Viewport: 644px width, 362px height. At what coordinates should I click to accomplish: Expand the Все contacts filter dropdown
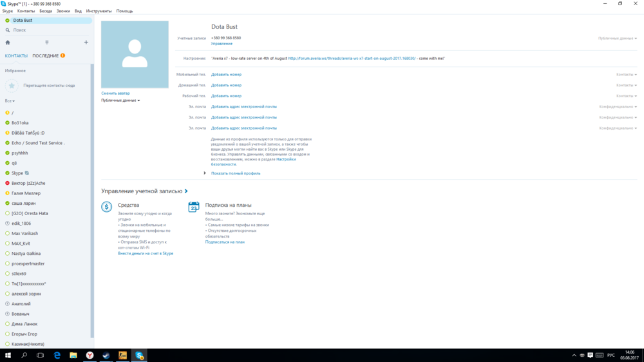click(x=10, y=101)
